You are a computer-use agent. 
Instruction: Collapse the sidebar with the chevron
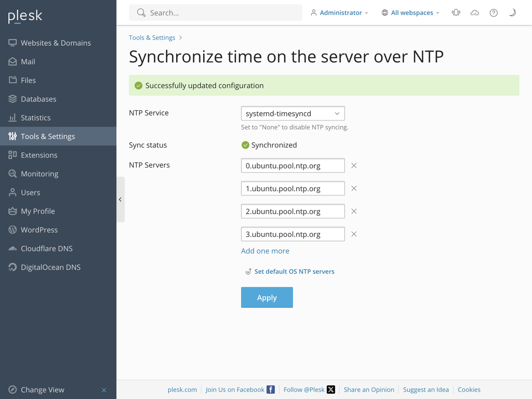pos(120,199)
